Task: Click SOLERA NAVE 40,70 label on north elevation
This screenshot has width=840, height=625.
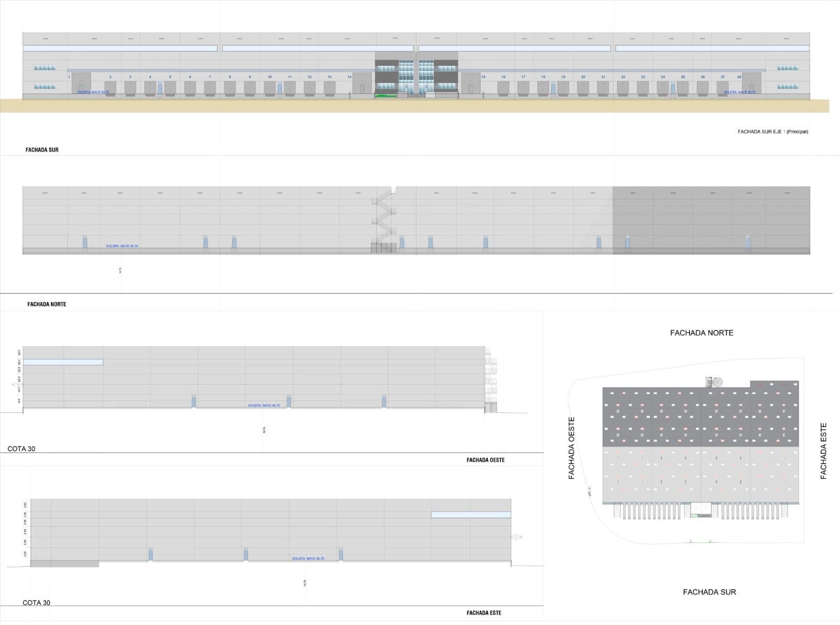Action: [x=122, y=246]
